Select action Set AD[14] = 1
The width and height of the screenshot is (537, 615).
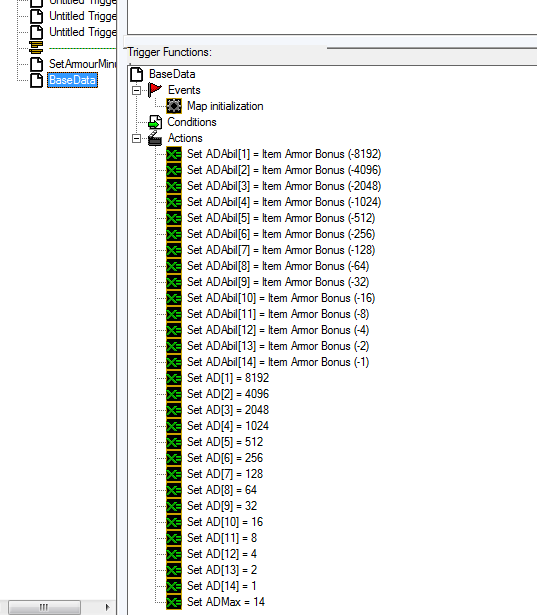coord(222,586)
